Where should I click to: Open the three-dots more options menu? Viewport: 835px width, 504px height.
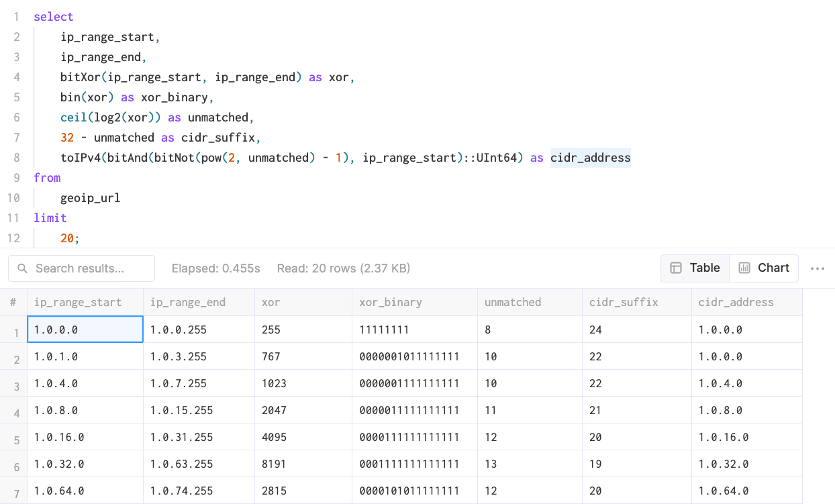(817, 268)
